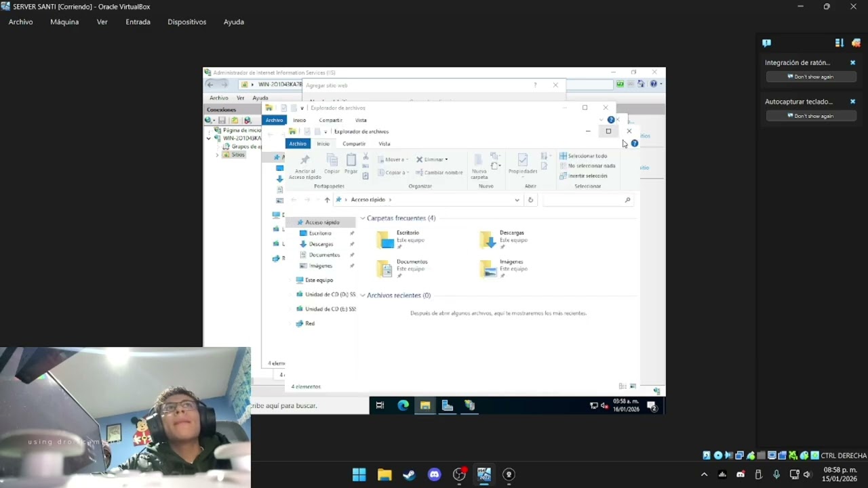Open Server Manager on guest taskbar
Viewport: 868px width, 488px height.
448,405
